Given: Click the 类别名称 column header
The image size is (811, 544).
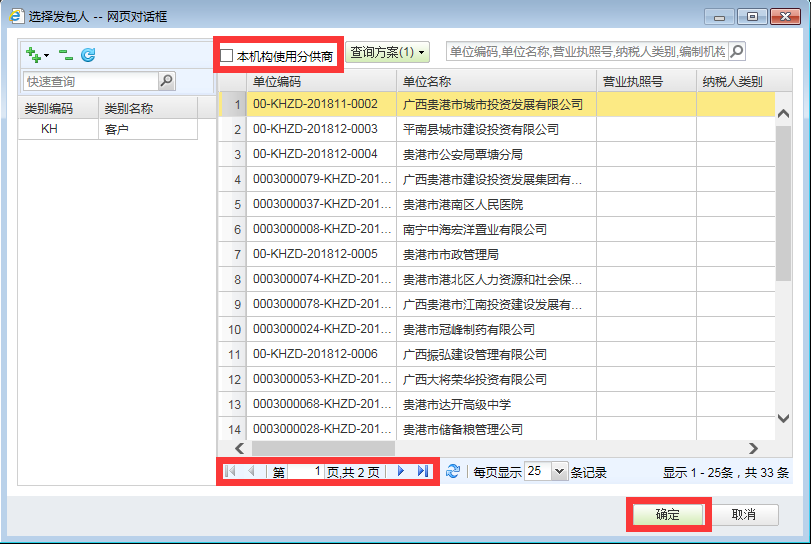Looking at the screenshot, I should (148, 108).
